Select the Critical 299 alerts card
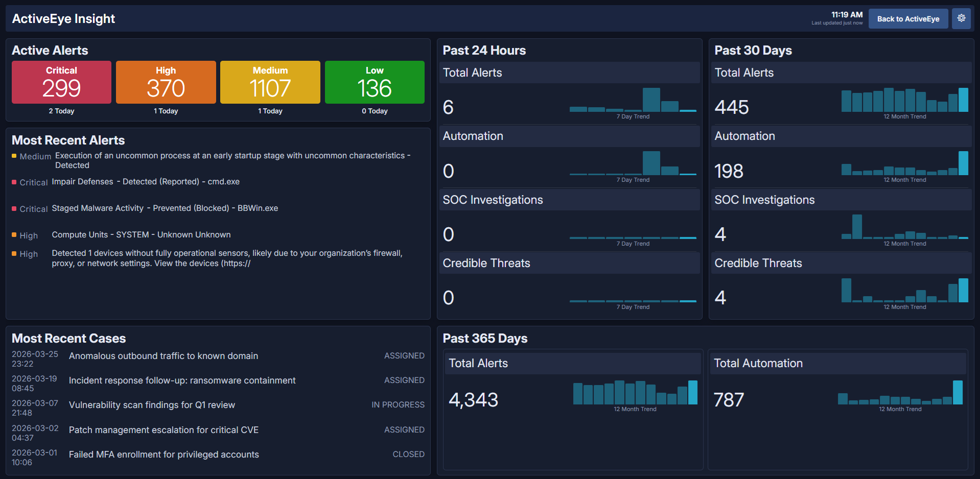The height and width of the screenshot is (479, 980). pos(61,82)
